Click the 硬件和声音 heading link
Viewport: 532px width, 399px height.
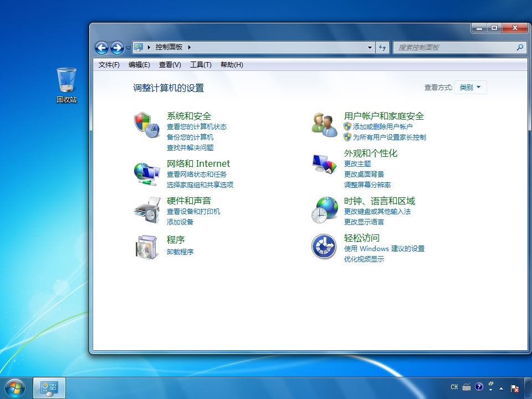tap(189, 201)
